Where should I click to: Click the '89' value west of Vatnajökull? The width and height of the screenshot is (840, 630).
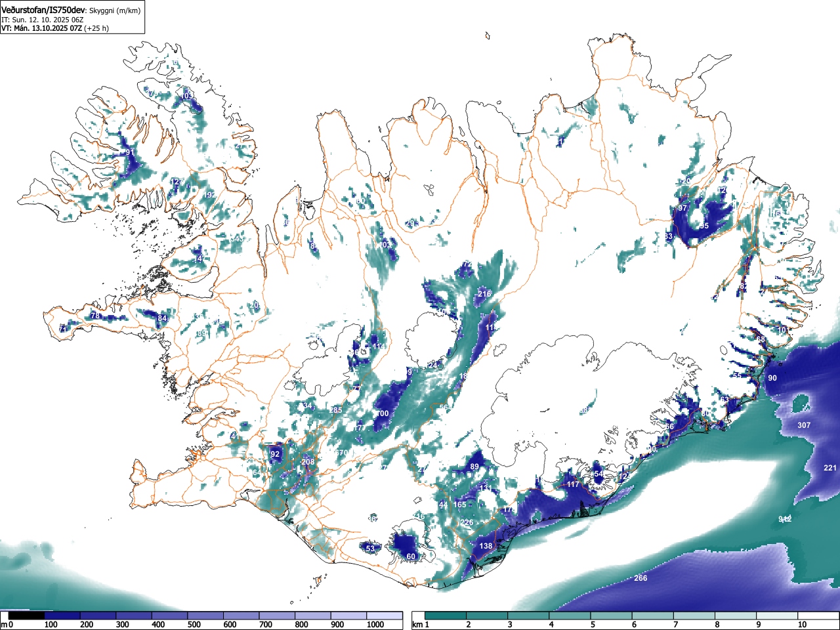pyautogui.click(x=474, y=467)
